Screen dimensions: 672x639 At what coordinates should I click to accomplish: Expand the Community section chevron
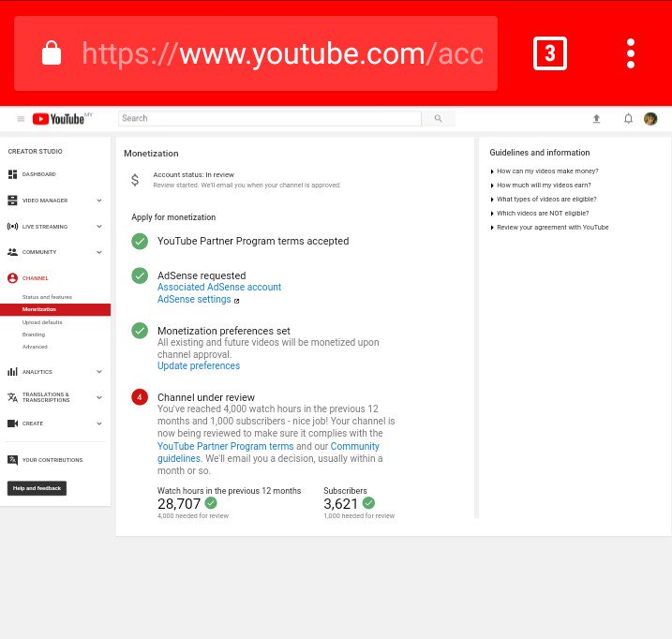[x=99, y=252]
